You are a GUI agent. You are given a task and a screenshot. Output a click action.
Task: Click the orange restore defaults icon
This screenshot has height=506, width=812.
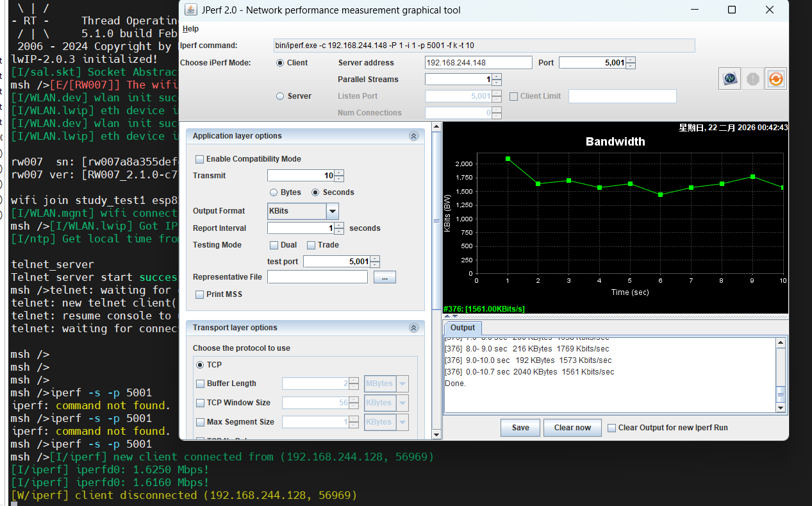[775, 79]
